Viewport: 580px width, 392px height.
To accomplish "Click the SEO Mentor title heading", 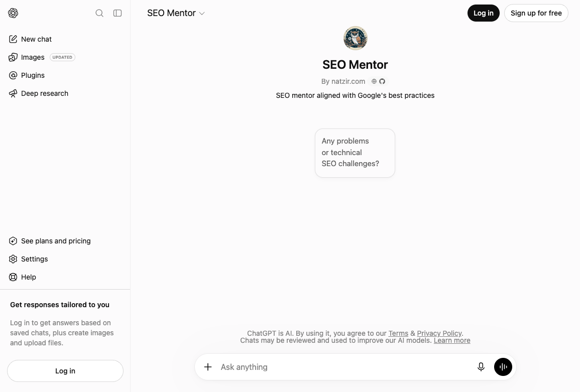I will point(355,65).
